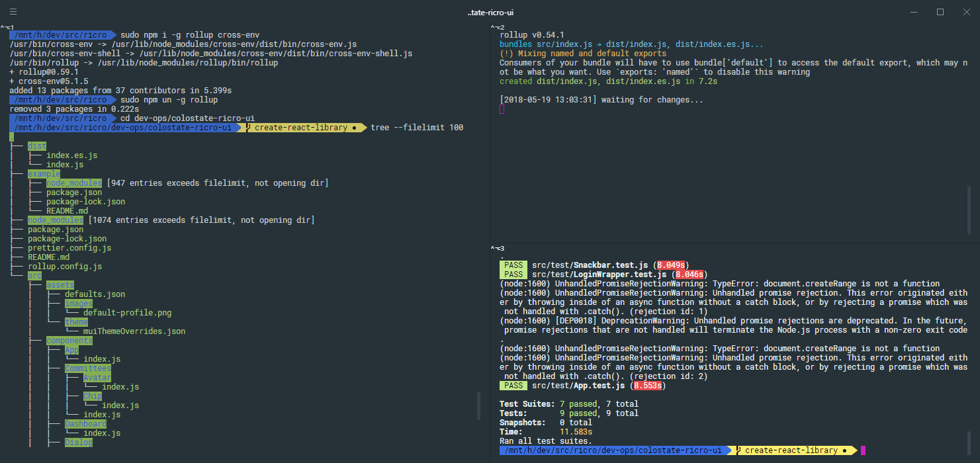Click the green PASS badge beside Snackbar.test.js
The image size is (980, 463).
tap(513, 265)
